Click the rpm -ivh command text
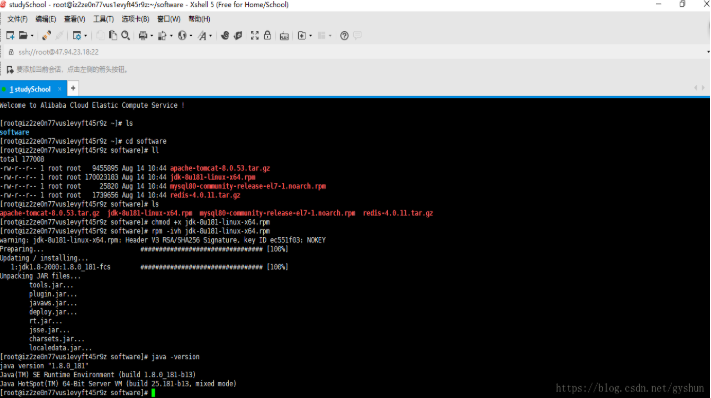The width and height of the screenshot is (711, 398). pyautogui.click(x=211, y=231)
